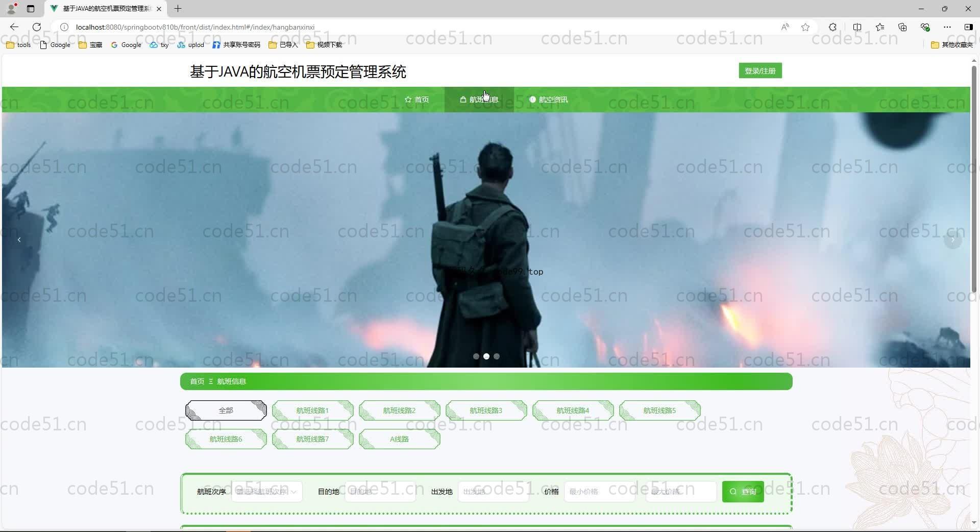View site information icon in address bar
The image size is (980, 532).
(x=64, y=27)
